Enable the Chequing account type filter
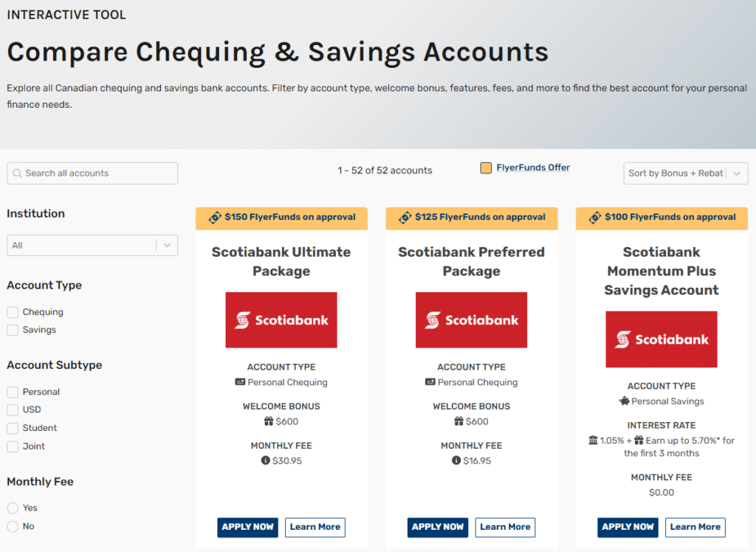756x552 pixels. [13, 312]
